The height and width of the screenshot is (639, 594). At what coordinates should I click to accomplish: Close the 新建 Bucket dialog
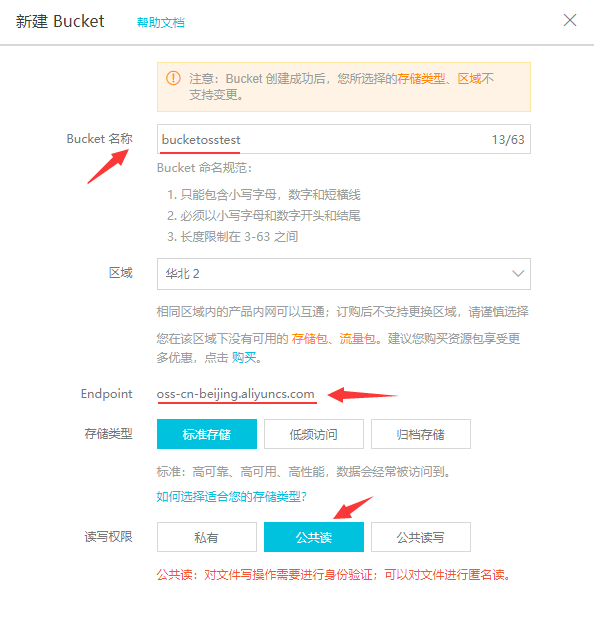570,20
